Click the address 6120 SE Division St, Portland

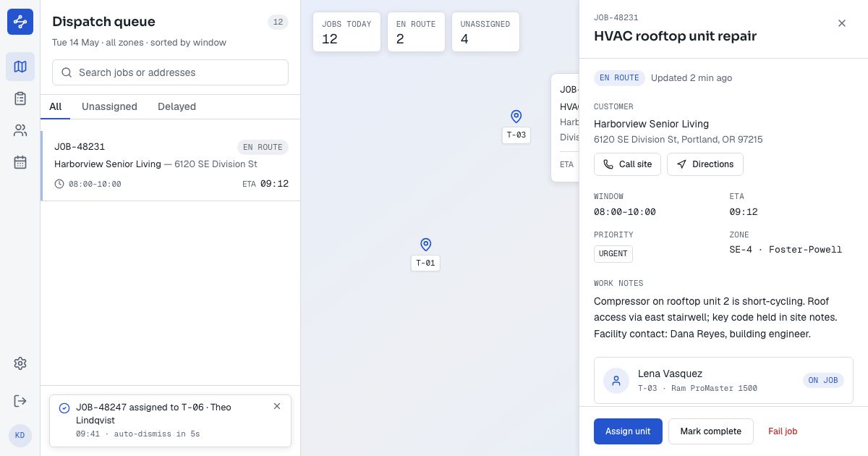point(678,140)
